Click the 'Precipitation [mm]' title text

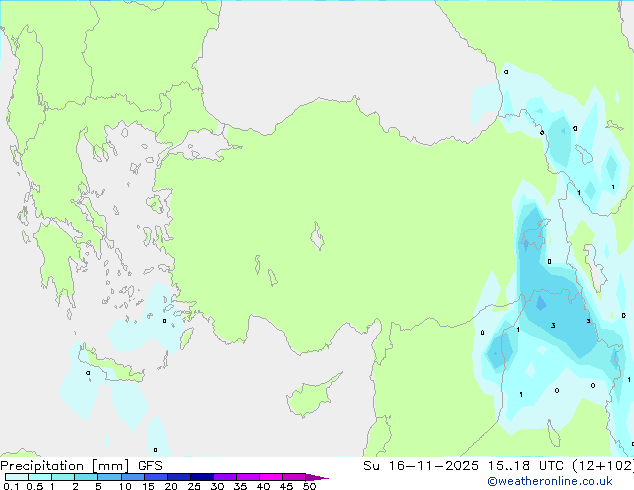[x=64, y=466]
